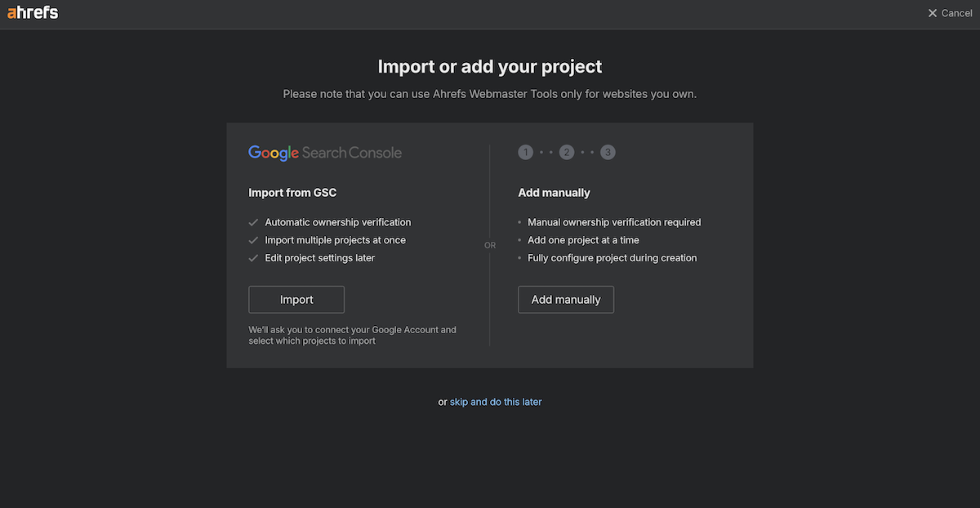Select step indicator 3
980x508 pixels.
click(608, 151)
